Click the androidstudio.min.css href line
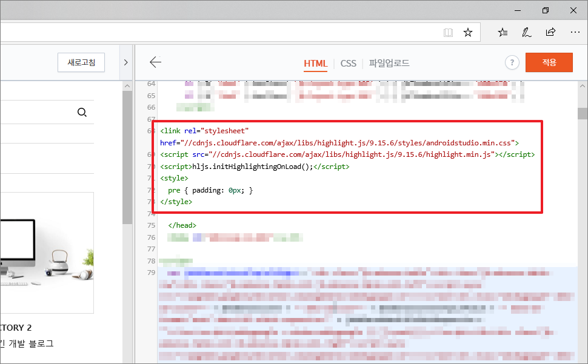Image resolution: width=588 pixels, height=364 pixels. click(339, 143)
